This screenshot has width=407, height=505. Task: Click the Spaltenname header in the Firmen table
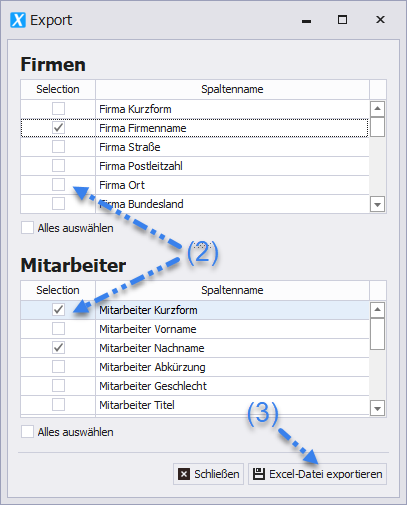232,89
